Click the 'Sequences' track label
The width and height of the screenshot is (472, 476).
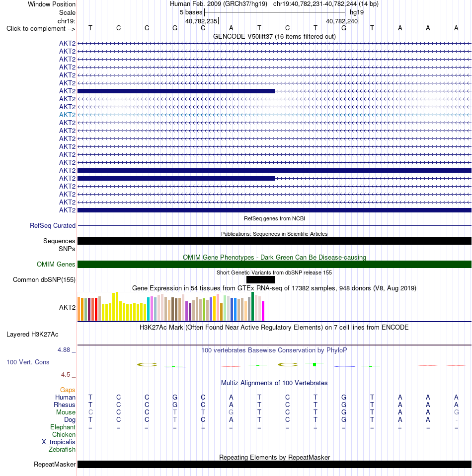click(59, 241)
